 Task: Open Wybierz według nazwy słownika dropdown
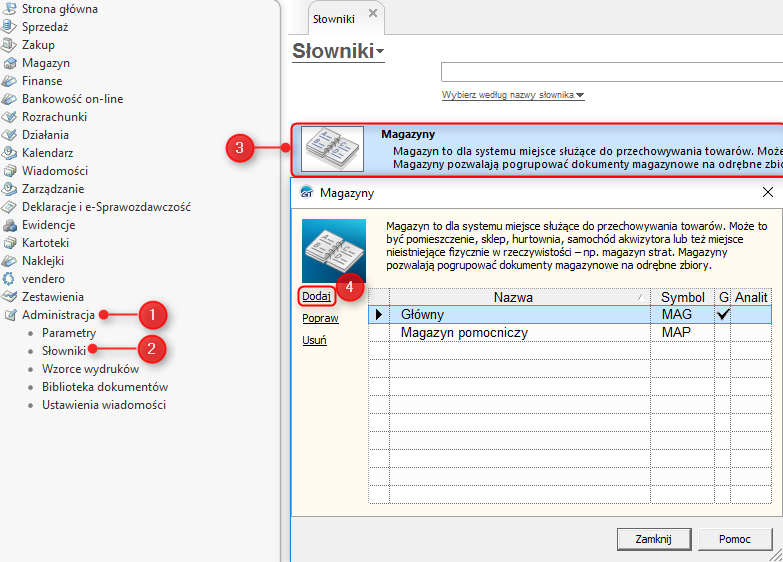point(513,95)
